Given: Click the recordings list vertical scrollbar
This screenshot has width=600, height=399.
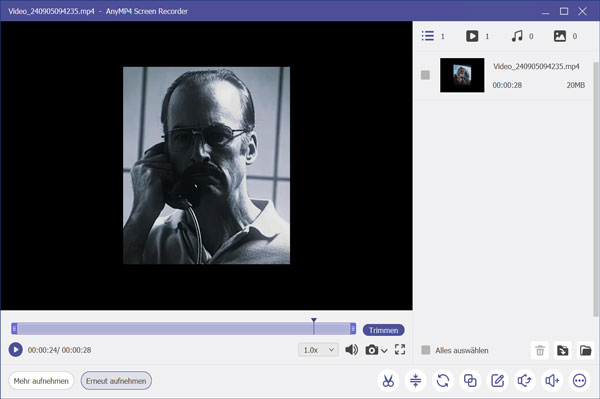Looking at the screenshot, I should 595,189.
